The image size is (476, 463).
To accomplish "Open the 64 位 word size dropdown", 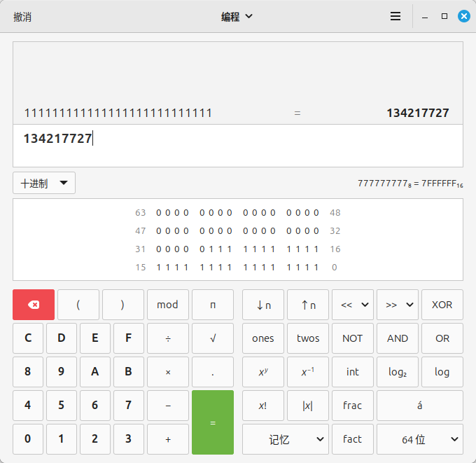I will [420, 439].
